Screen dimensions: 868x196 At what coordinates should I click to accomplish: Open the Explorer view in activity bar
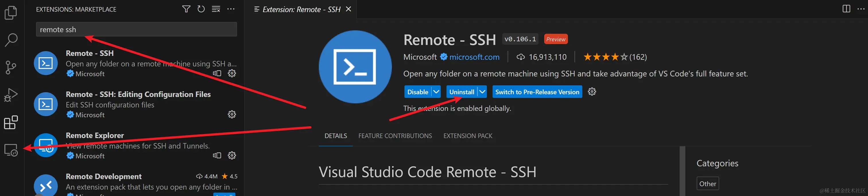pos(11,13)
